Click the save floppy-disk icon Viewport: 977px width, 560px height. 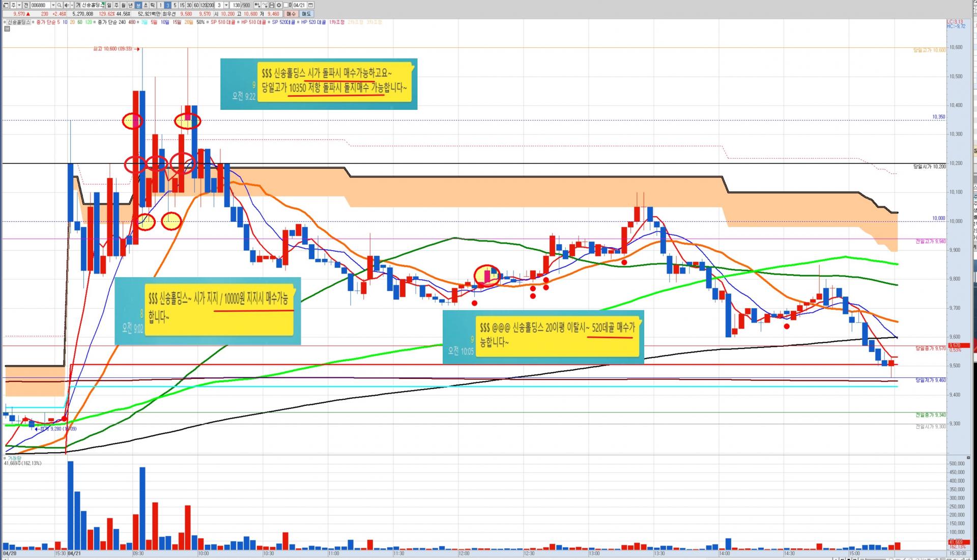coord(272,5)
